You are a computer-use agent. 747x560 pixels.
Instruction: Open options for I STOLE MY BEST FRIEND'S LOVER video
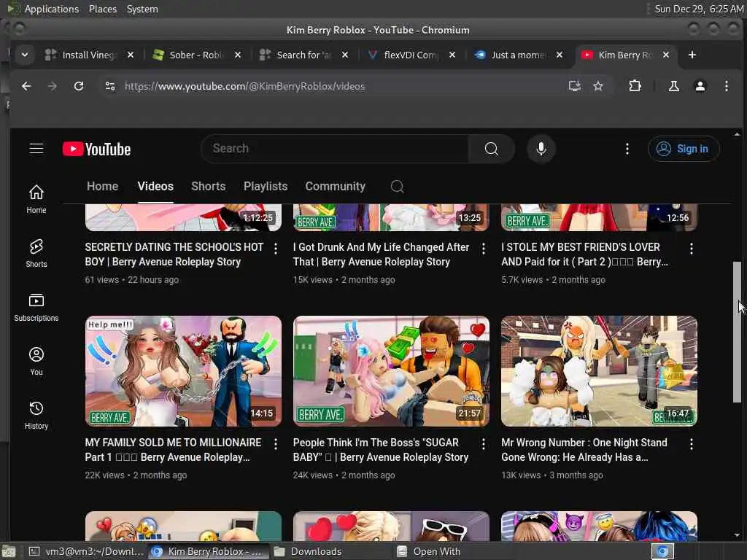[x=692, y=248]
